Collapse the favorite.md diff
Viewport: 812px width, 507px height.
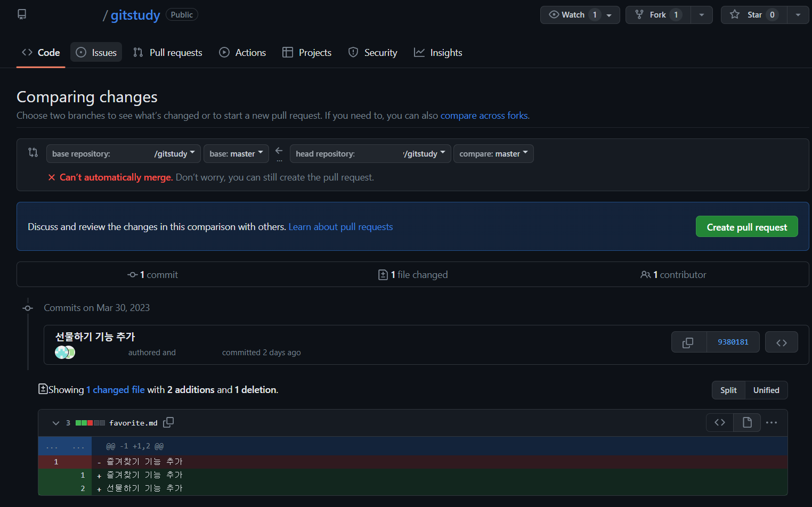55,423
